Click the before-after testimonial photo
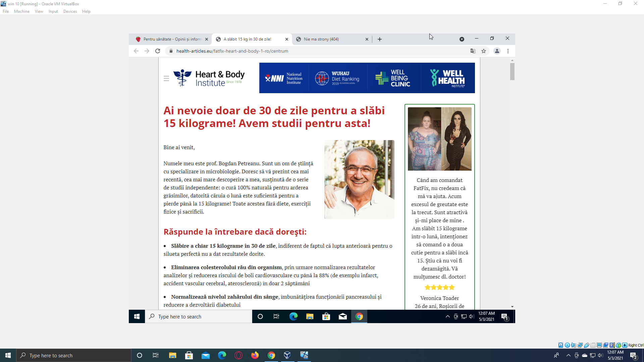 pos(439,139)
